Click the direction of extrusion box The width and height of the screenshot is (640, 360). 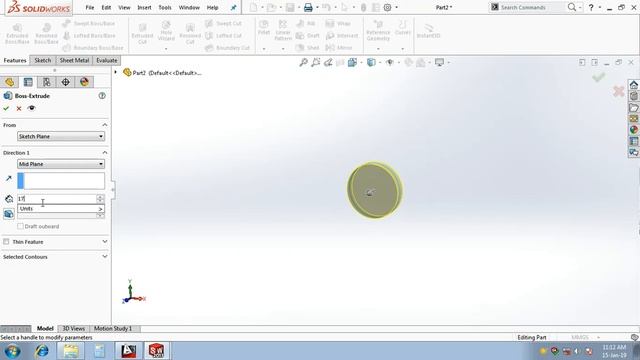tap(61, 181)
